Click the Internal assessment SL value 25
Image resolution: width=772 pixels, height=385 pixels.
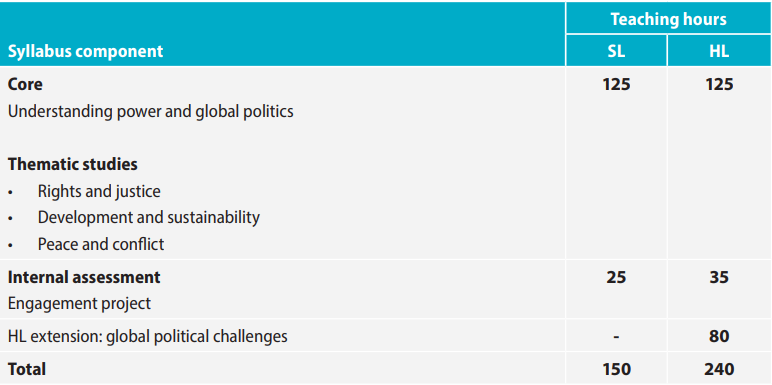(x=616, y=277)
